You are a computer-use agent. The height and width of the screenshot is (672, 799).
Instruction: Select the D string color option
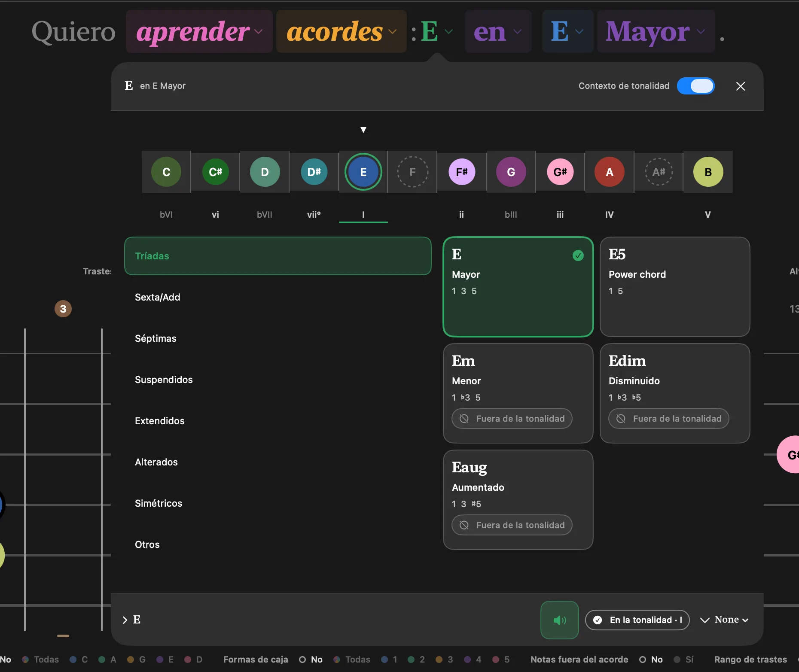click(193, 660)
